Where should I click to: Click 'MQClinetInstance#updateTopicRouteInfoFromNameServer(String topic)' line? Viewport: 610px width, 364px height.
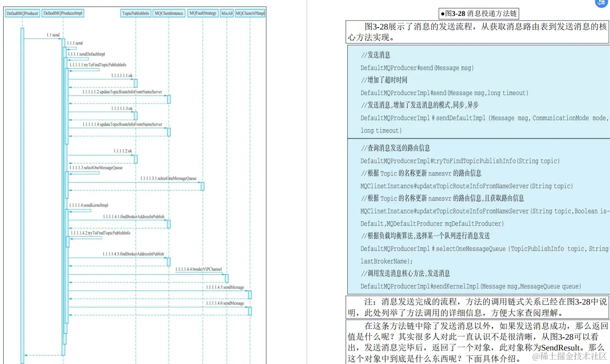pos(466,186)
